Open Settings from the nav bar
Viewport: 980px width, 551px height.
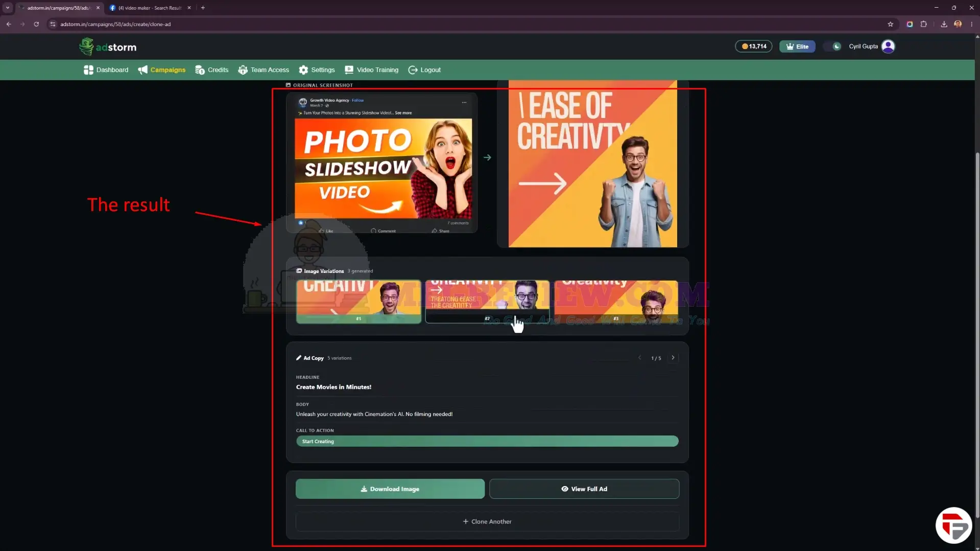click(317, 70)
